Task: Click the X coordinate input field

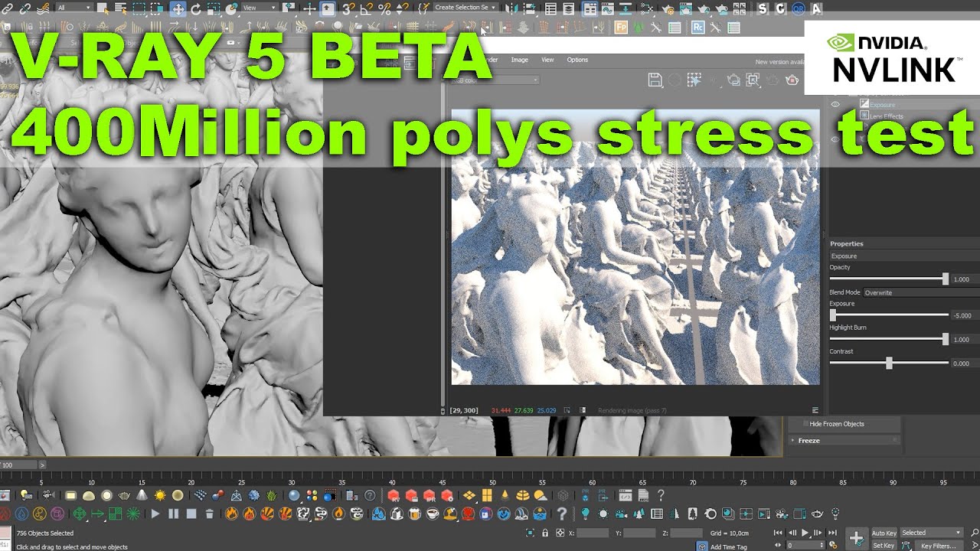Action: pos(593,533)
